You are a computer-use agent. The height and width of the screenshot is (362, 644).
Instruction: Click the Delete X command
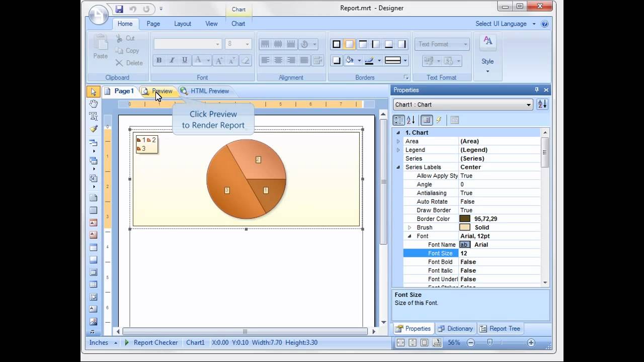(129, 63)
